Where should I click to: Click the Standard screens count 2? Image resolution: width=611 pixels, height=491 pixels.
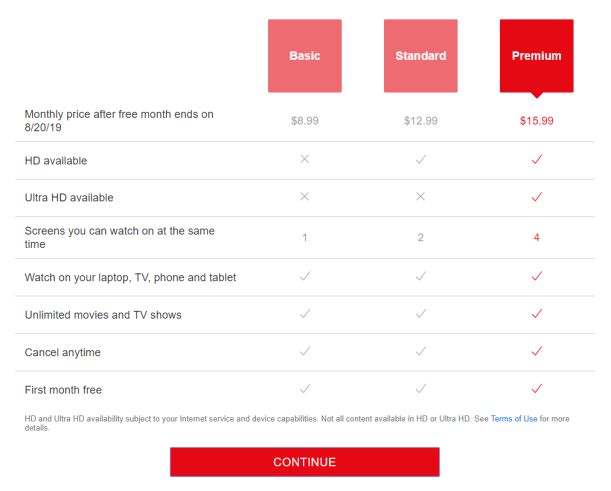click(420, 237)
